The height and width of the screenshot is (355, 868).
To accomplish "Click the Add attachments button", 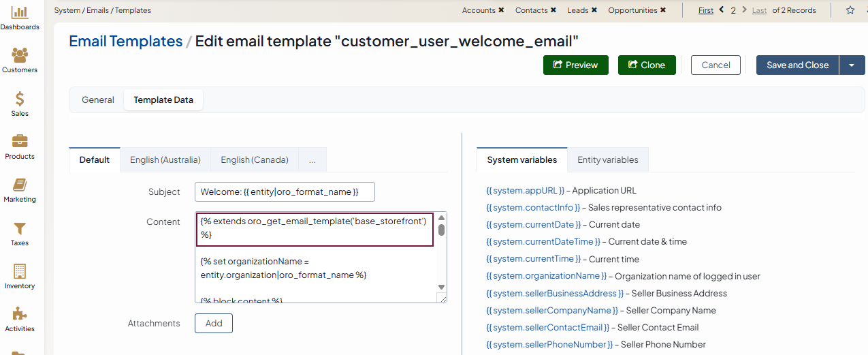I will [213, 324].
